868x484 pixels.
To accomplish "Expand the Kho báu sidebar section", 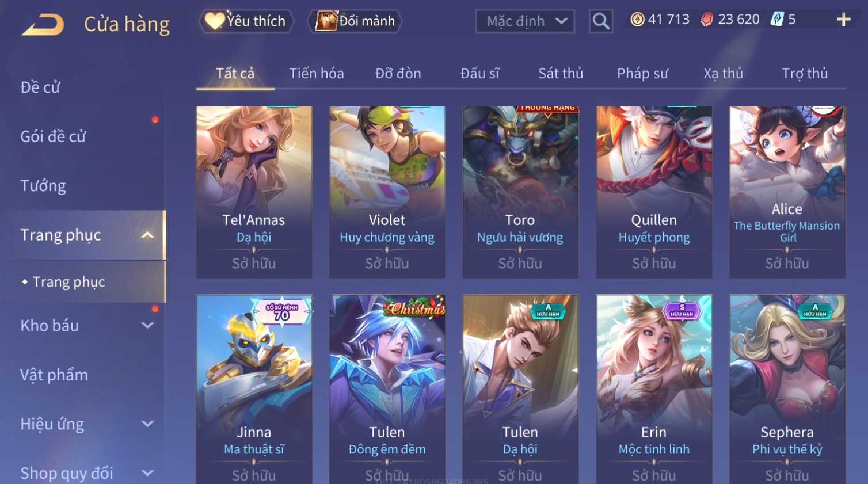I will click(148, 325).
